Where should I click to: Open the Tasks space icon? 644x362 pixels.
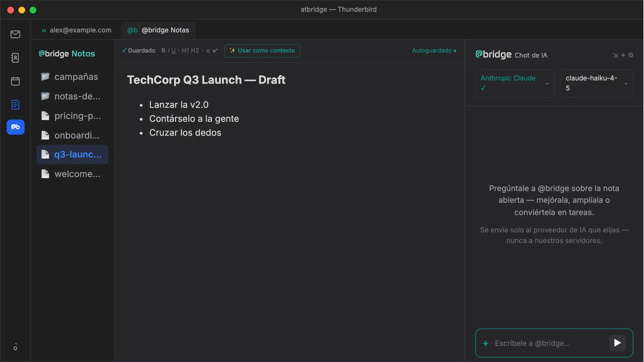15,105
